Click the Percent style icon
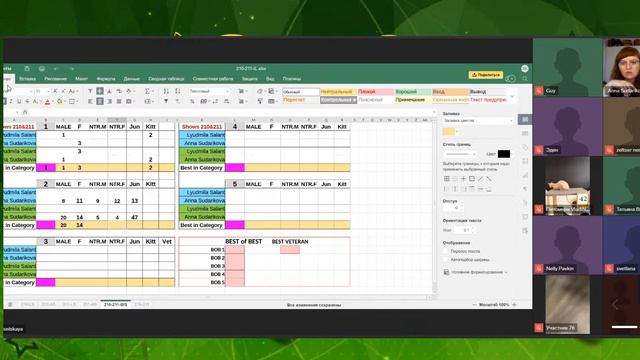The image size is (640, 360). coord(192,101)
